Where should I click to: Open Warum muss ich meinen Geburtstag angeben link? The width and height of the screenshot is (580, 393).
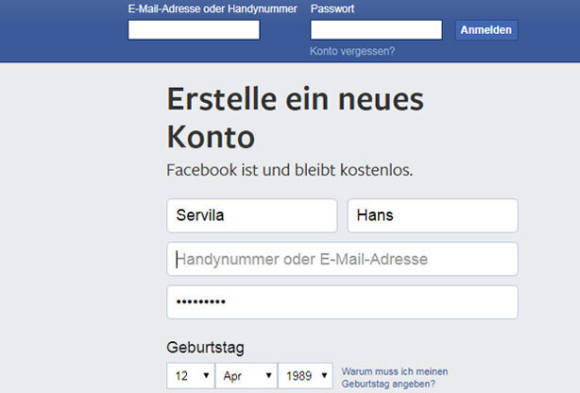[395, 377]
